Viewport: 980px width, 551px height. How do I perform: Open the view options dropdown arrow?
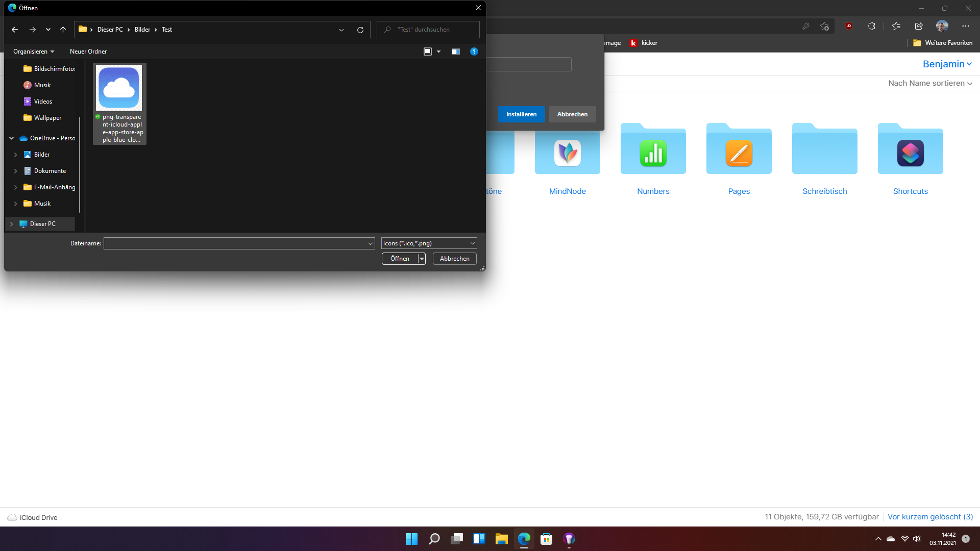point(438,52)
